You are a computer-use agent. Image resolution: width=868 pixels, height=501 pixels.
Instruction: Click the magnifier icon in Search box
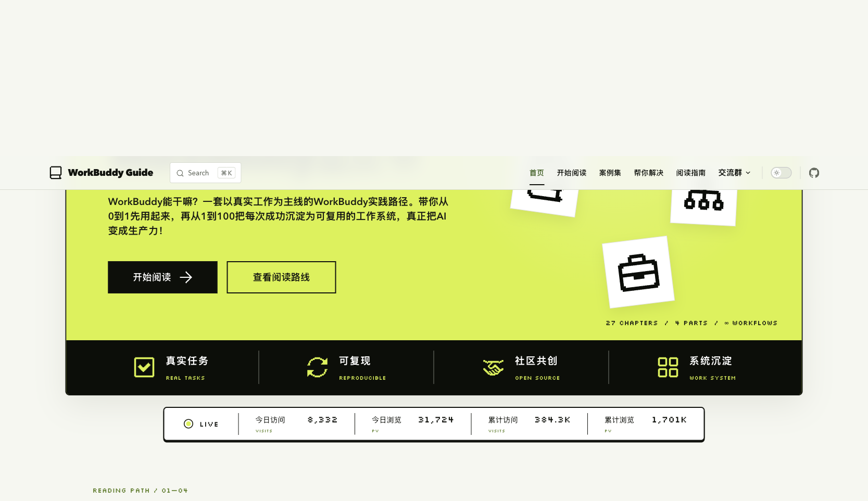click(180, 173)
